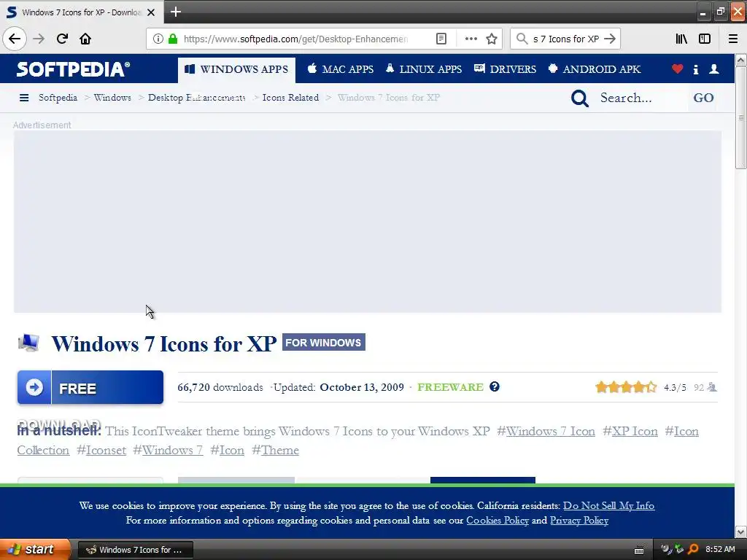747x560 pixels.
Task: Toggle reader view icon in address bar
Action: [441, 39]
